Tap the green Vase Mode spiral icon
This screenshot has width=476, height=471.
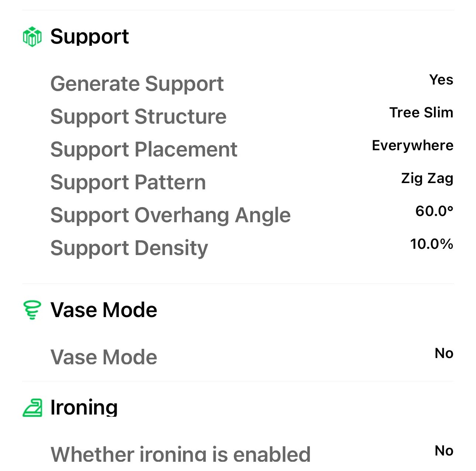pos(32,310)
